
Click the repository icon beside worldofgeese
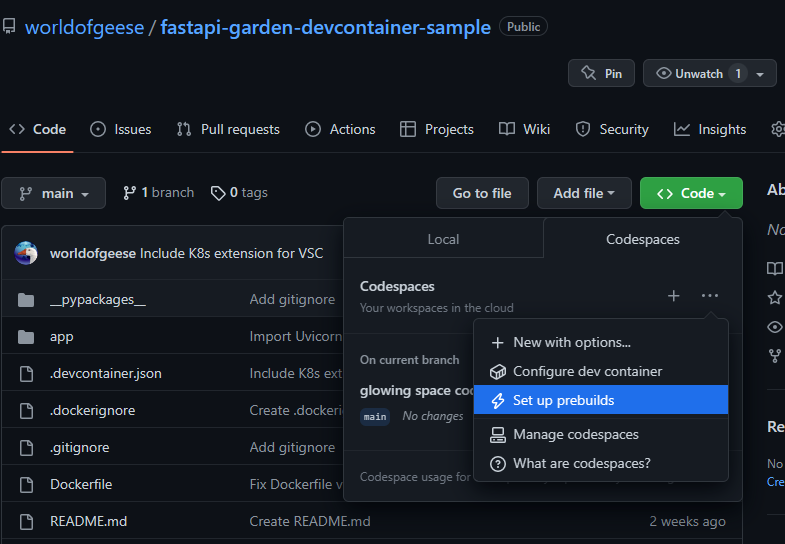[x=9, y=27]
